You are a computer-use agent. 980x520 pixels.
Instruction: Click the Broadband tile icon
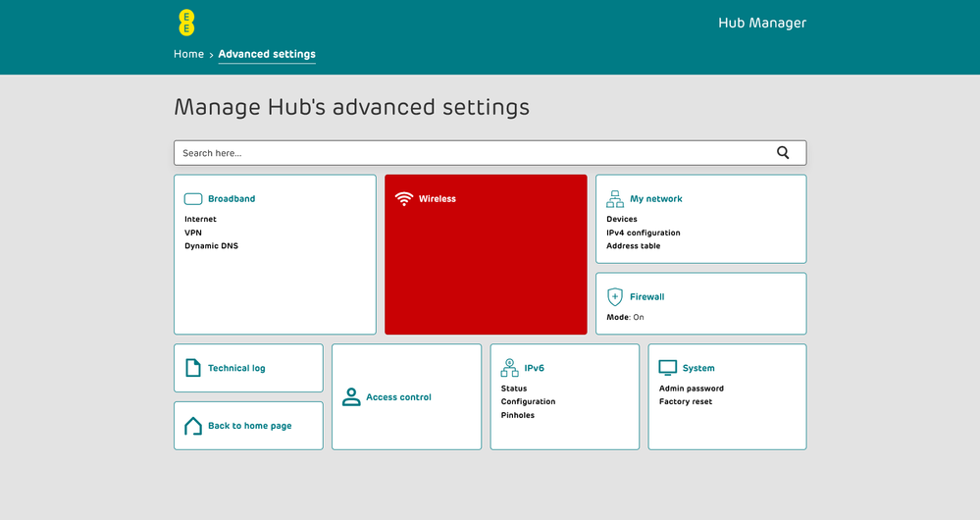pos(193,199)
